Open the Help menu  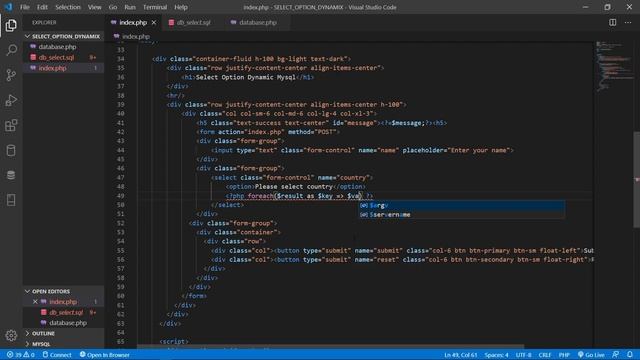(x=181, y=7)
